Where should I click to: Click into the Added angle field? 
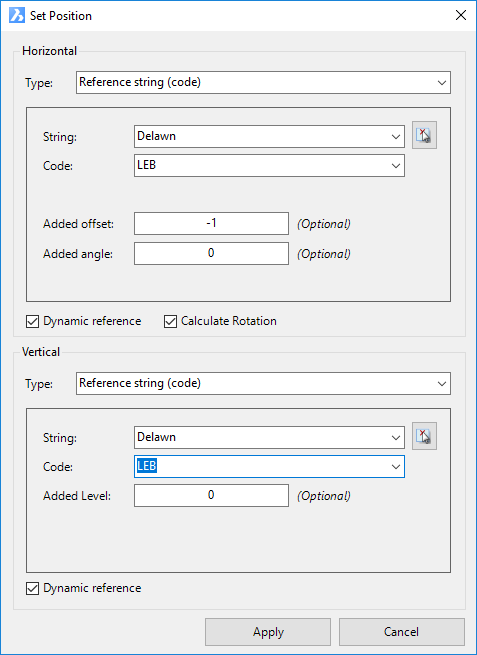[211, 254]
